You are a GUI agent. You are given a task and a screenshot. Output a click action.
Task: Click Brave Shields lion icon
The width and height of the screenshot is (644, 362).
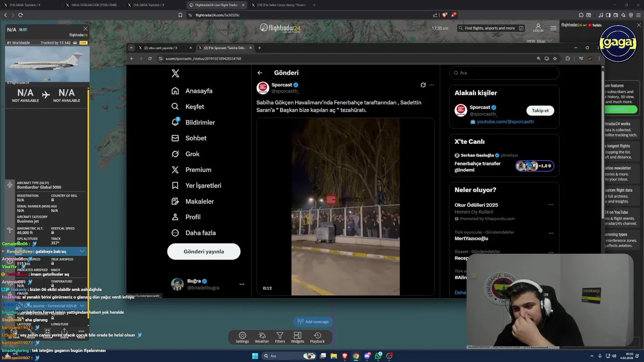coord(444,15)
